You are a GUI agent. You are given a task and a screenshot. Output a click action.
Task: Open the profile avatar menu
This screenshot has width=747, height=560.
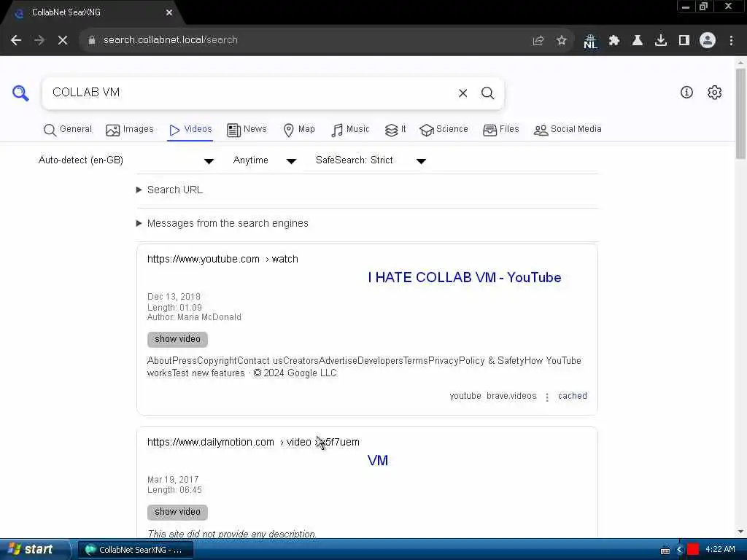click(708, 41)
